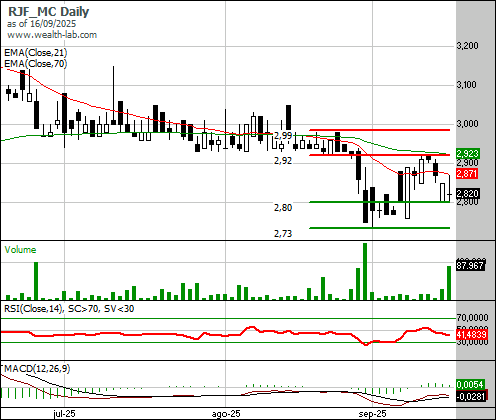Click the www.wealth-lab.com link text

tap(52, 35)
